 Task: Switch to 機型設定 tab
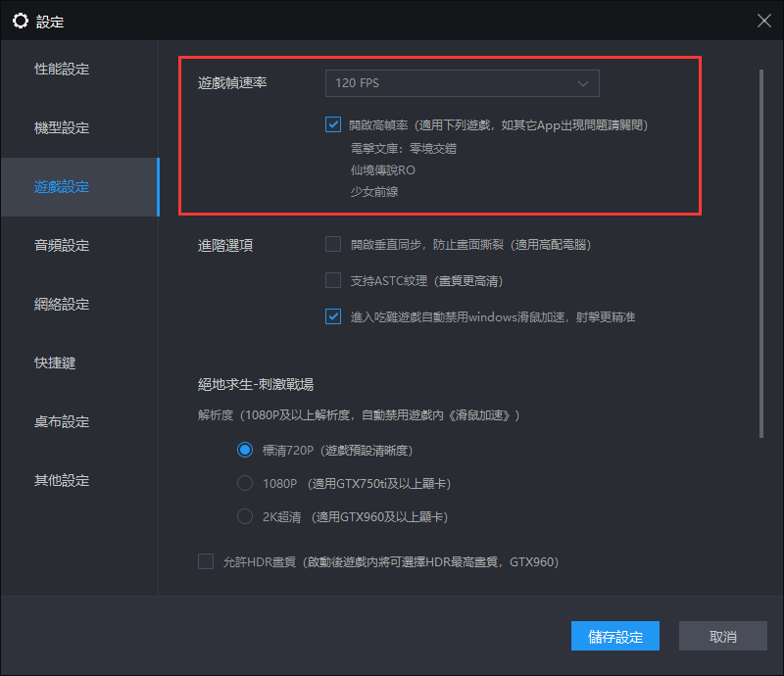click(62, 128)
